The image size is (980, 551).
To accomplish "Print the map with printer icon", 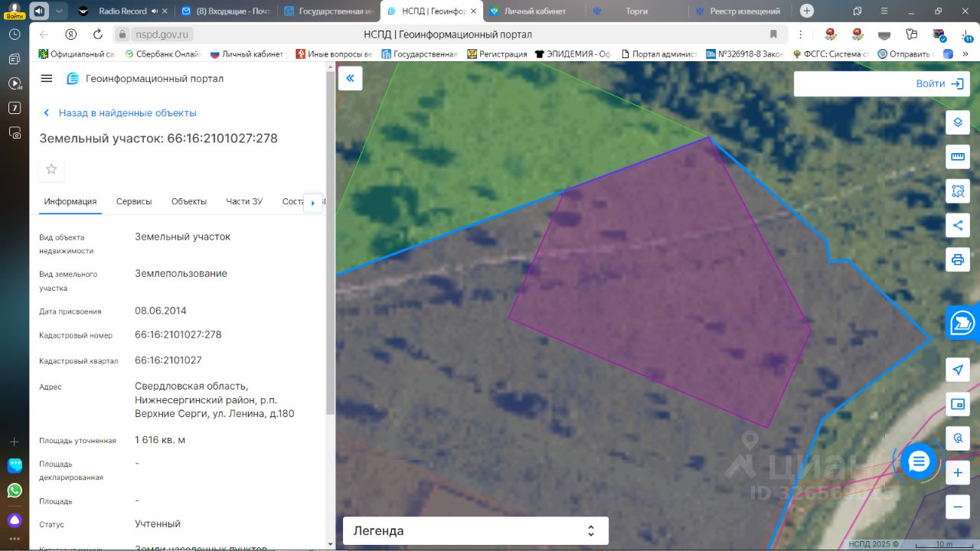I will point(957,259).
